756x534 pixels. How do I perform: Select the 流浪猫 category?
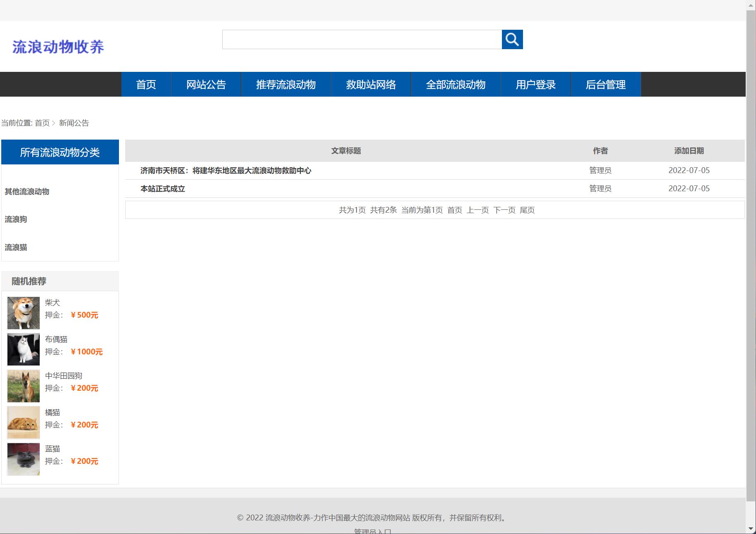click(15, 247)
